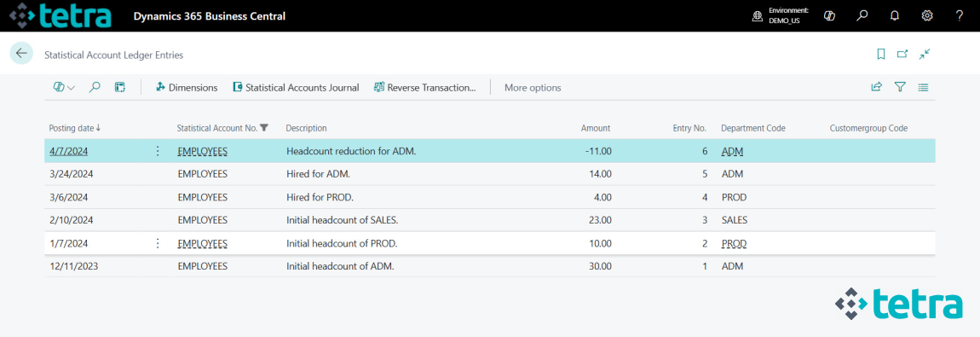Open Dimensions action

[187, 88]
